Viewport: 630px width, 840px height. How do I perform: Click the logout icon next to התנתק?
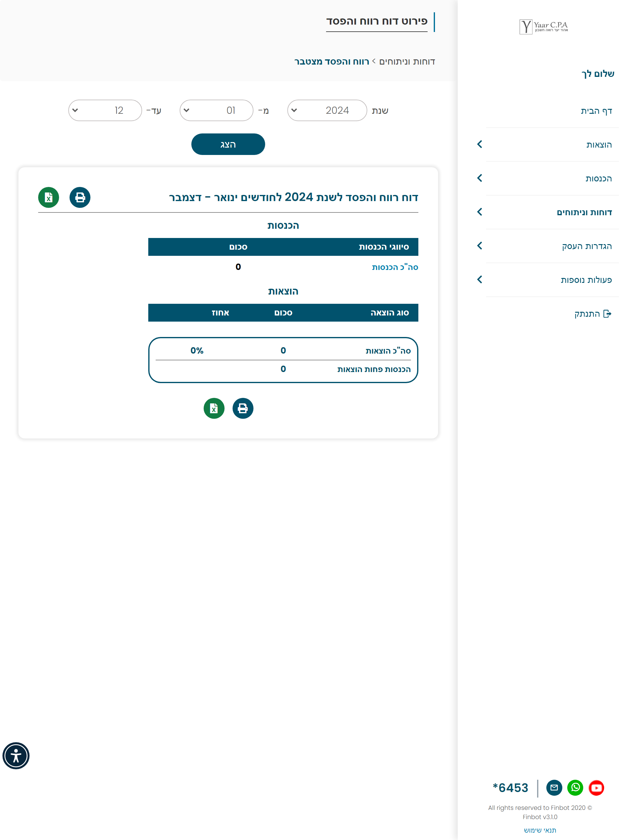coord(607,314)
